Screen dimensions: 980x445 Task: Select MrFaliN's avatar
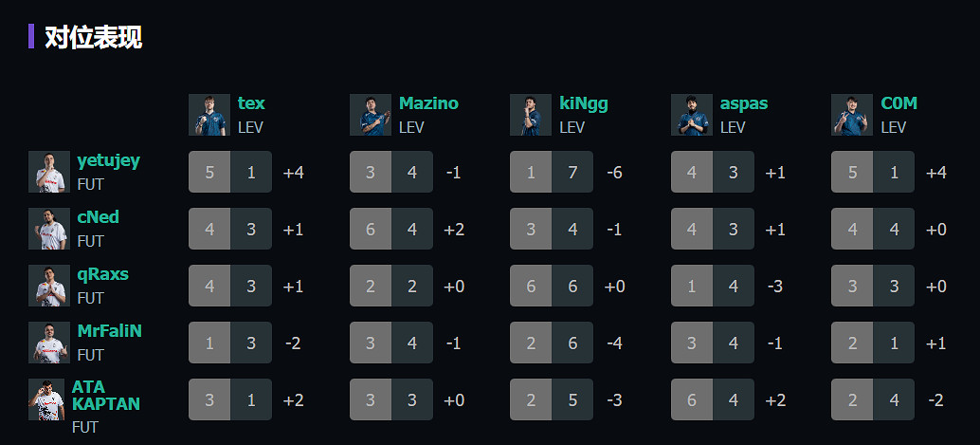[x=49, y=343]
